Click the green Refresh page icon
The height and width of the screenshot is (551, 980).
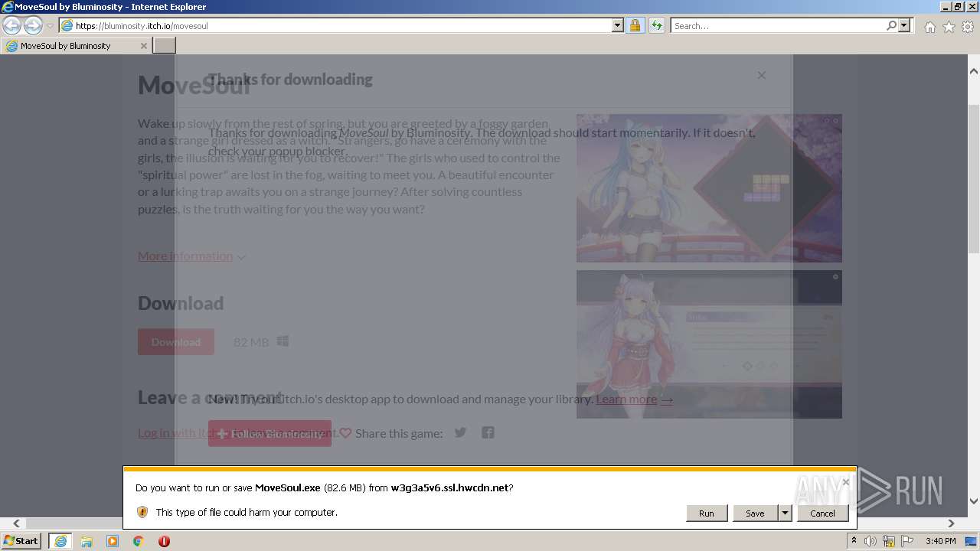(x=656, y=25)
